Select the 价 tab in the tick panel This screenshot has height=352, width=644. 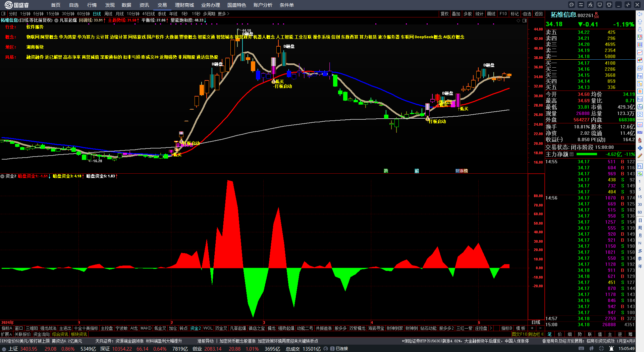(x=559, y=334)
